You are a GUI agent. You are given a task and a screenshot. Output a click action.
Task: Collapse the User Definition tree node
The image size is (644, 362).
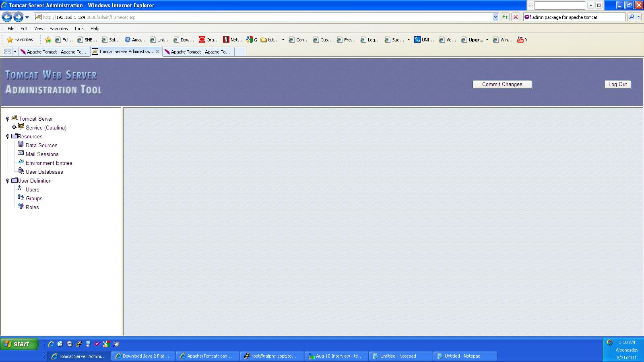8,181
